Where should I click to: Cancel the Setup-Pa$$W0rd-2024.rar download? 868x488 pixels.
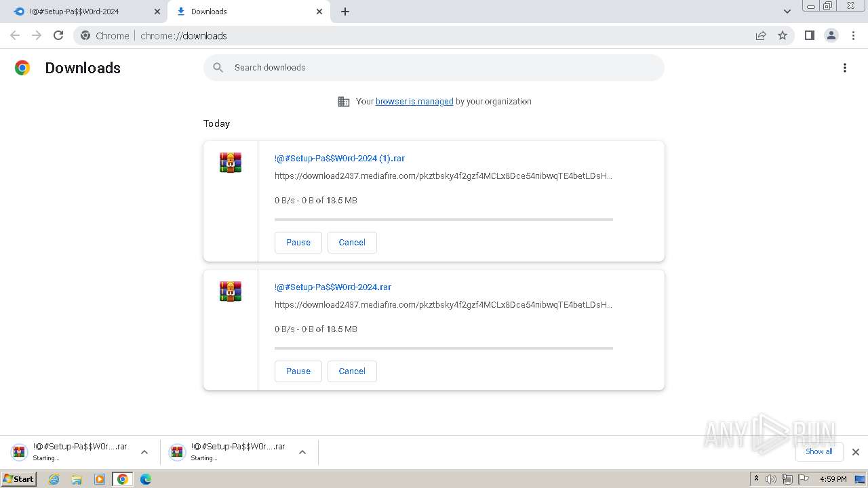pos(352,371)
